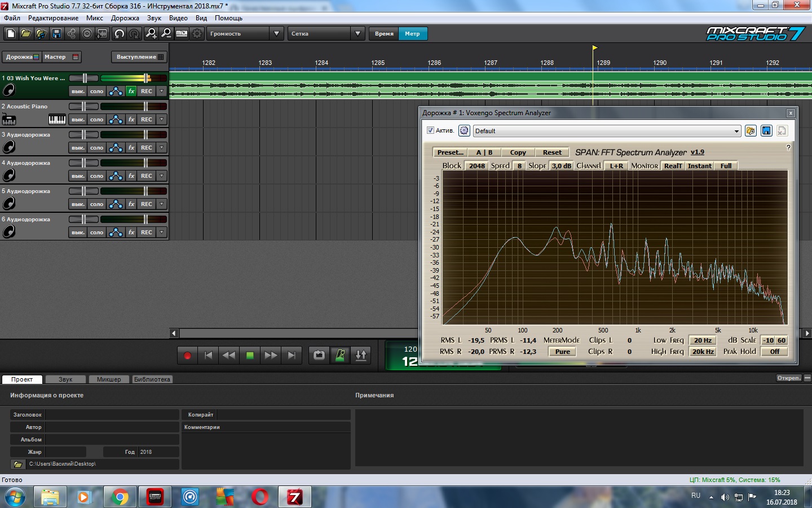Open the MIDI settings icon in the toolbar
This screenshot has height=508, width=812.
[x=182, y=34]
